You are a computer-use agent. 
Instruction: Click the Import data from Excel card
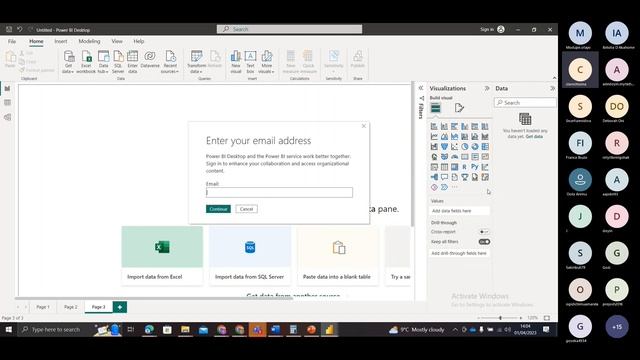tap(162, 256)
